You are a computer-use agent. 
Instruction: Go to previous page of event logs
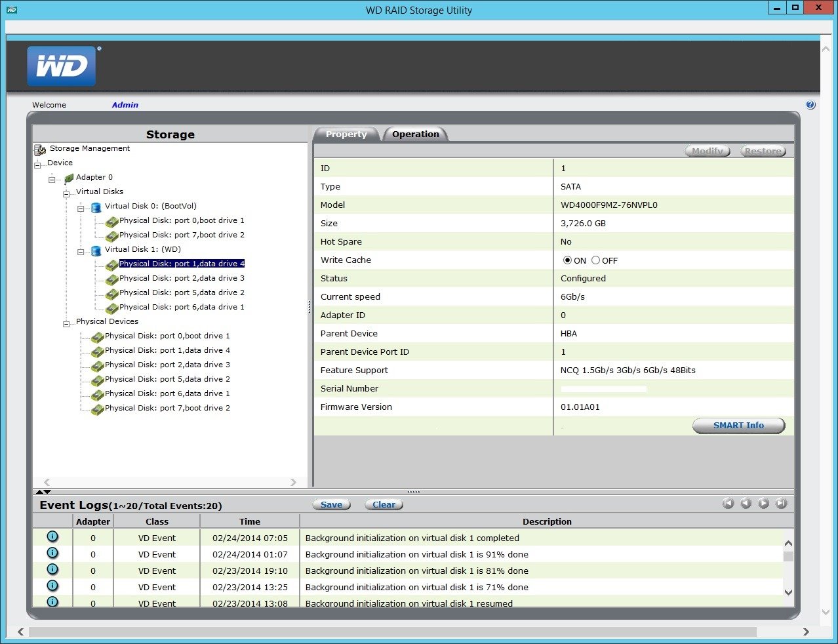click(746, 503)
